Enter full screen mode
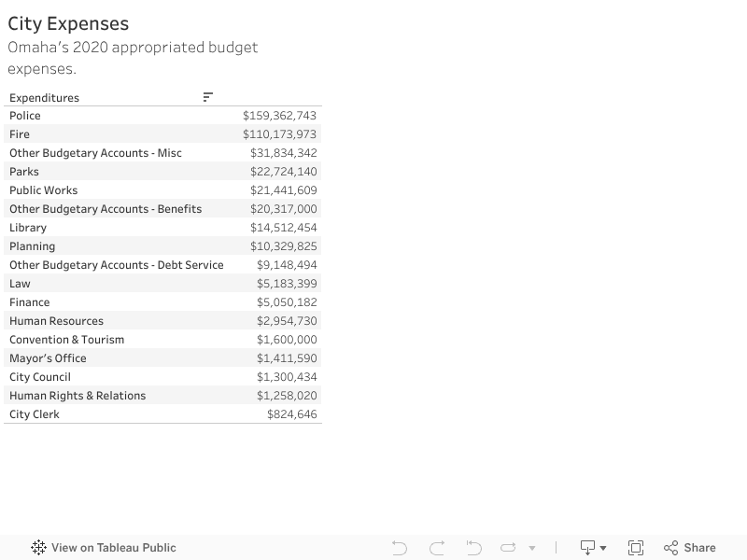Image resolution: width=747 pixels, height=560 pixels. point(636,548)
